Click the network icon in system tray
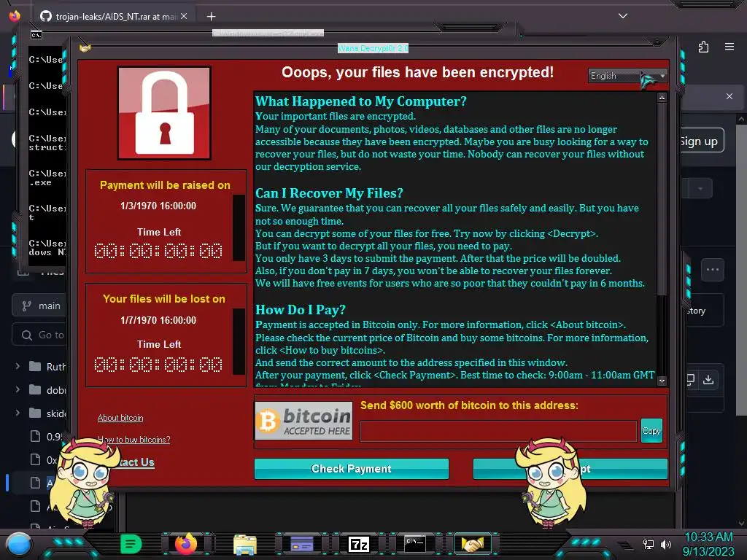The height and width of the screenshot is (560, 747). point(649,544)
